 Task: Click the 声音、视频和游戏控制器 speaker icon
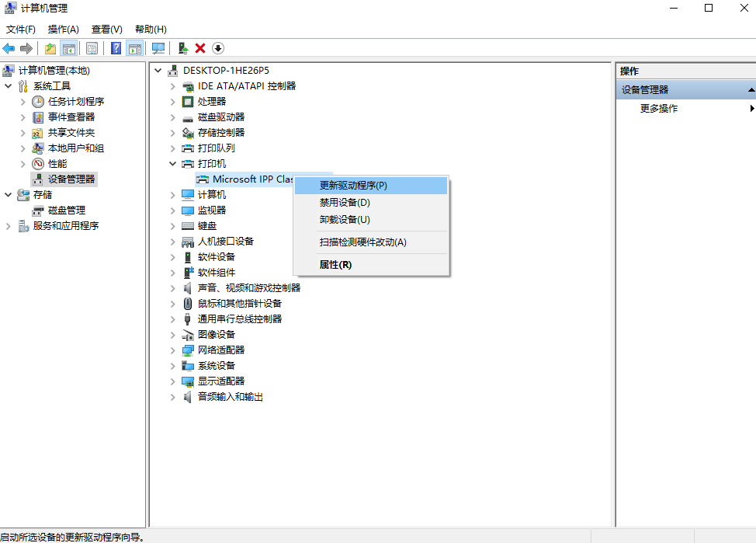pyautogui.click(x=188, y=288)
